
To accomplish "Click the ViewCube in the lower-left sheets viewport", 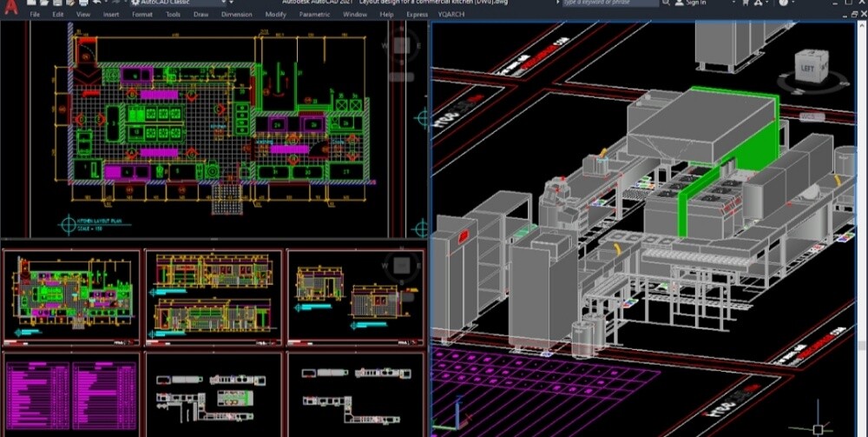I will pos(403,266).
